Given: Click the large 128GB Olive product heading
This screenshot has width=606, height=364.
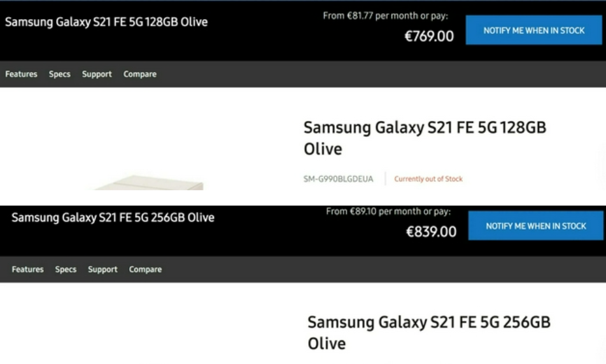Looking at the screenshot, I should pos(424,137).
